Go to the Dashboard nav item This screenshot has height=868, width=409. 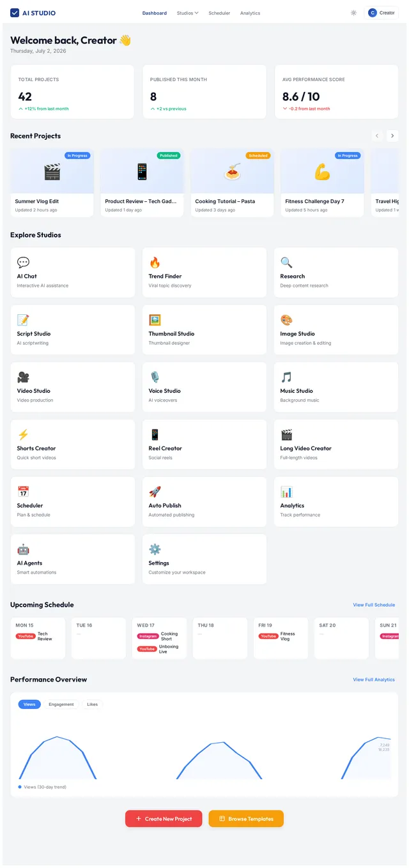click(155, 13)
